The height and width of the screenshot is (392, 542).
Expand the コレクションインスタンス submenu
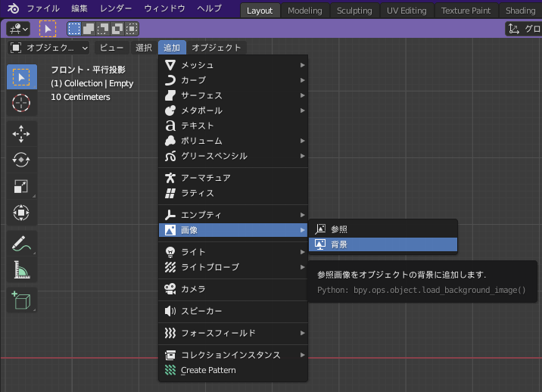233,355
